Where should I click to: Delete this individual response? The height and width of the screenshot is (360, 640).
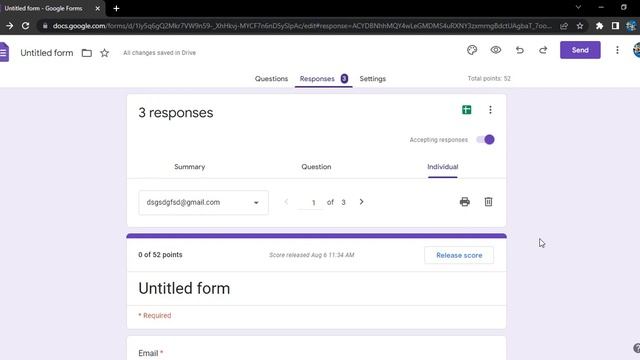point(488,202)
